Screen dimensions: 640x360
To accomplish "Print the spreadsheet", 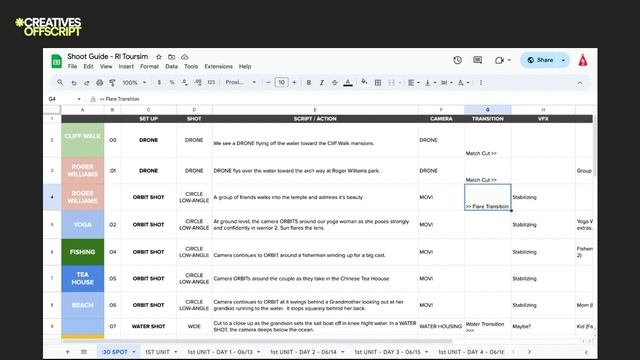I will (100, 82).
